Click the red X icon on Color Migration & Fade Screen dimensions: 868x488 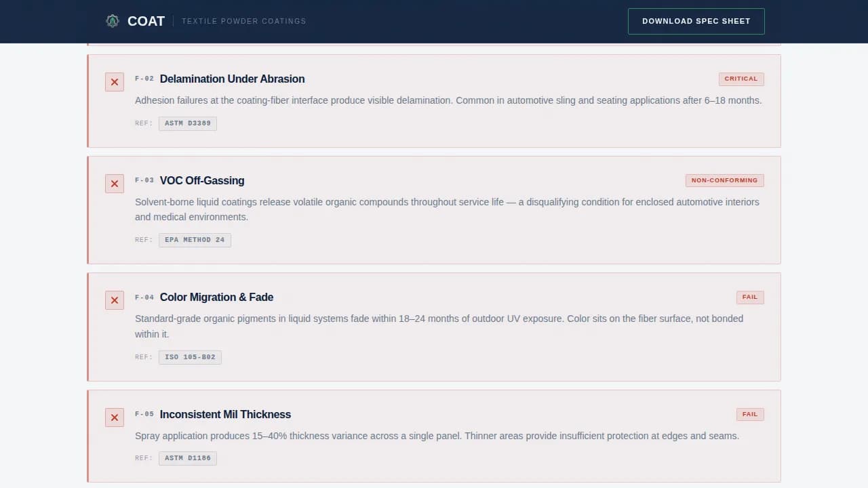tap(114, 300)
